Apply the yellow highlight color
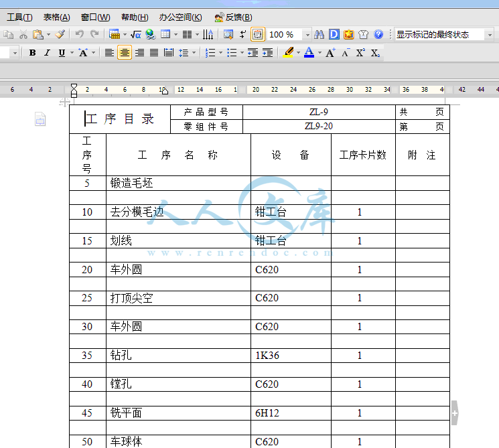Screen dimensions: 499x448 click(x=288, y=52)
